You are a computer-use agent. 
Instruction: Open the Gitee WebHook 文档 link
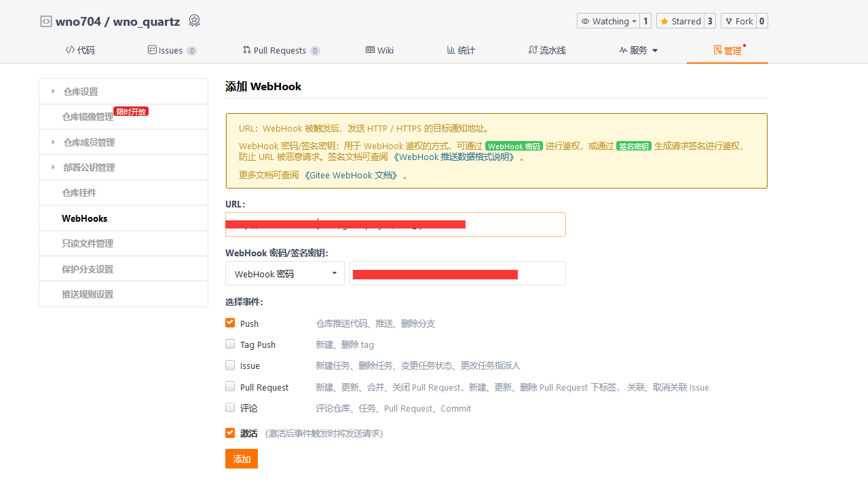[350, 175]
